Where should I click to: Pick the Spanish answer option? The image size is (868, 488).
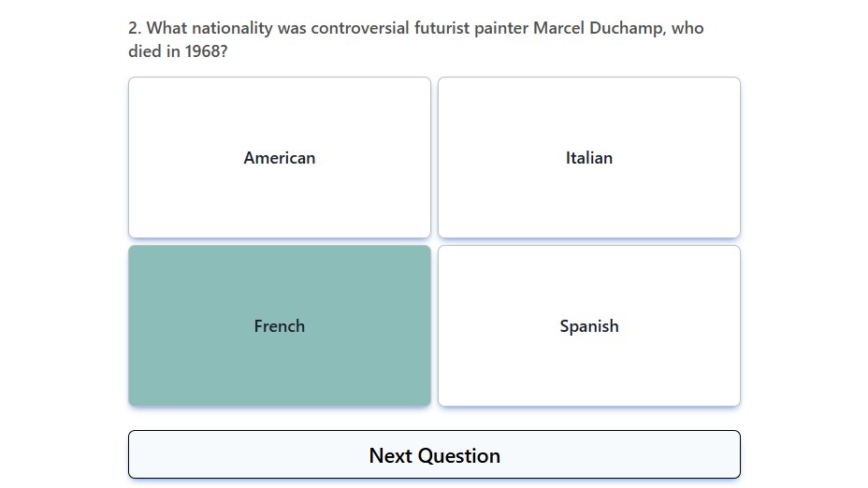(589, 326)
